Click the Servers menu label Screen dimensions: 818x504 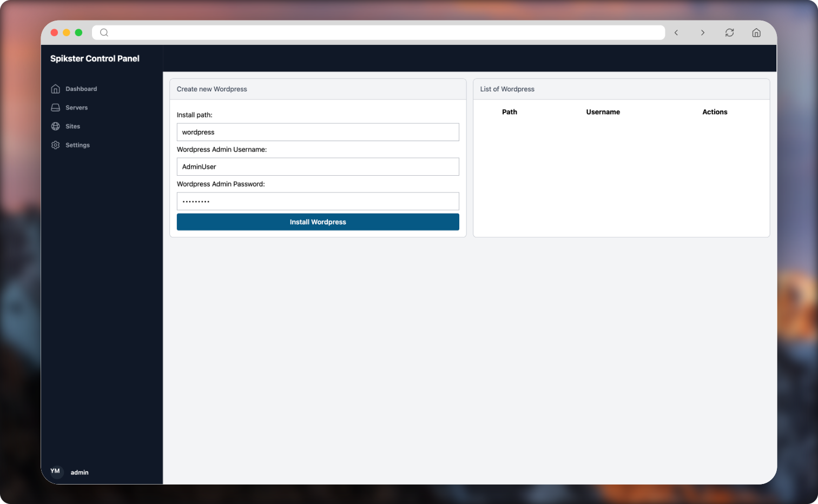[x=76, y=108]
